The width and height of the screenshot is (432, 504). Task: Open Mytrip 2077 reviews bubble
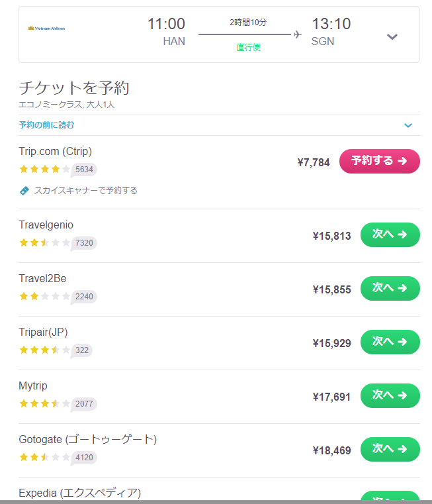pyautogui.click(x=84, y=404)
